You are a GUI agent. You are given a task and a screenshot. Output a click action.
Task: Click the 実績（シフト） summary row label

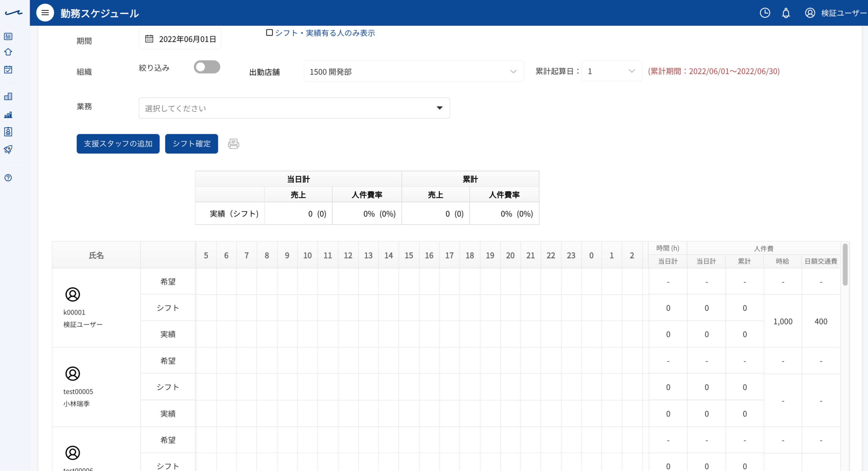coord(234,214)
